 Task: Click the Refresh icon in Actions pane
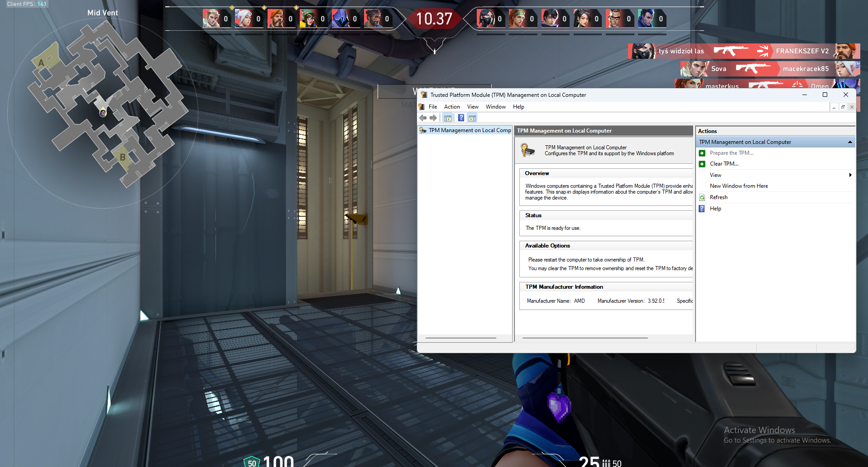[x=702, y=197]
